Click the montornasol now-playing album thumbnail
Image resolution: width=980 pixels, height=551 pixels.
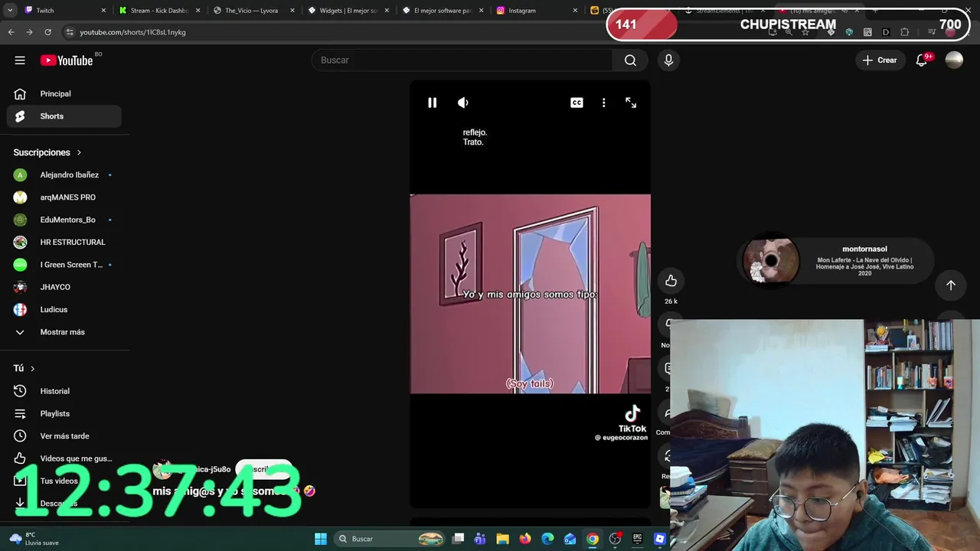(x=769, y=259)
